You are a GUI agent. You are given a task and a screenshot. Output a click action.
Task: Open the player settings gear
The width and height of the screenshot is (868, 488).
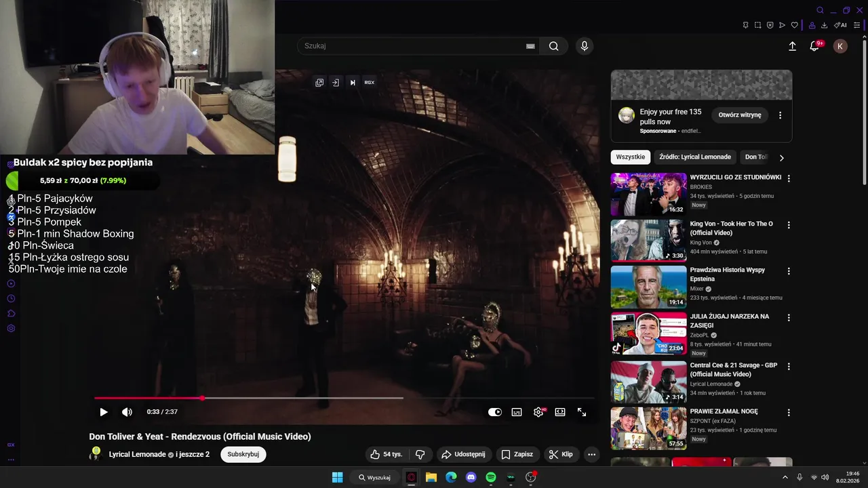[538, 412]
